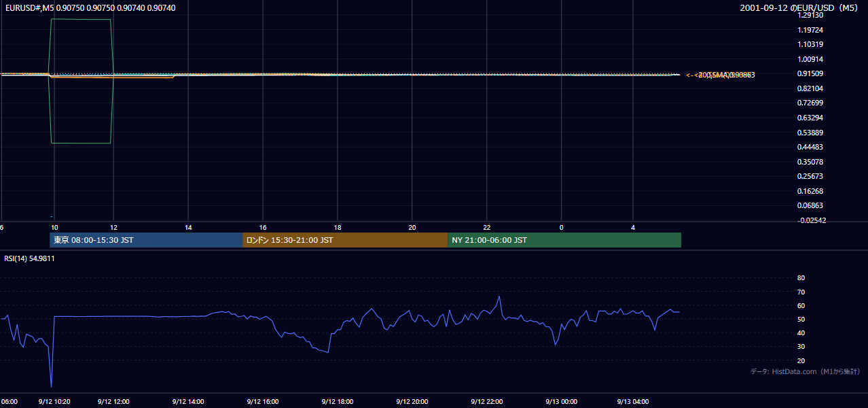Click price axis value 0.72699
The height and width of the screenshot is (408, 868).
pyautogui.click(x=810, y=103)
